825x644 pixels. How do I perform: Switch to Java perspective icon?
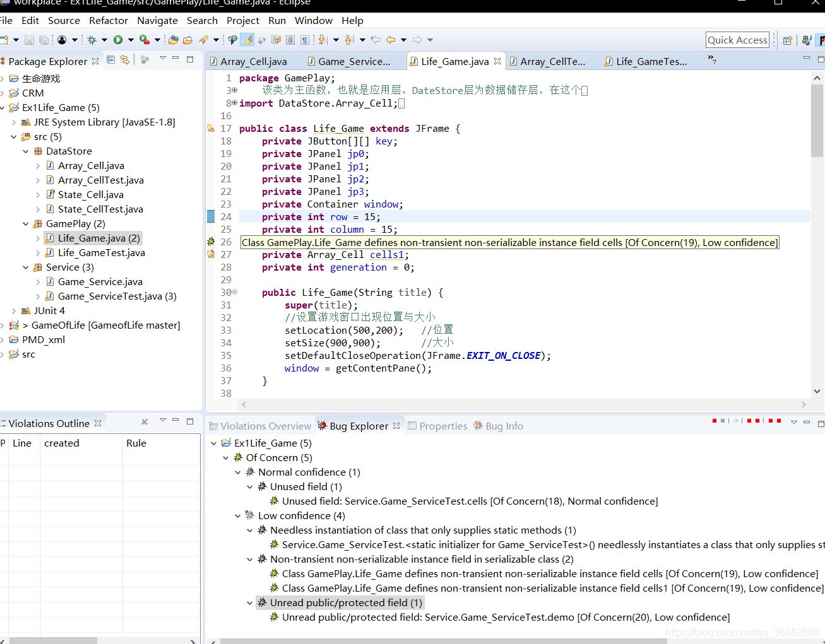pyautogui.click(x=807, y=40)
